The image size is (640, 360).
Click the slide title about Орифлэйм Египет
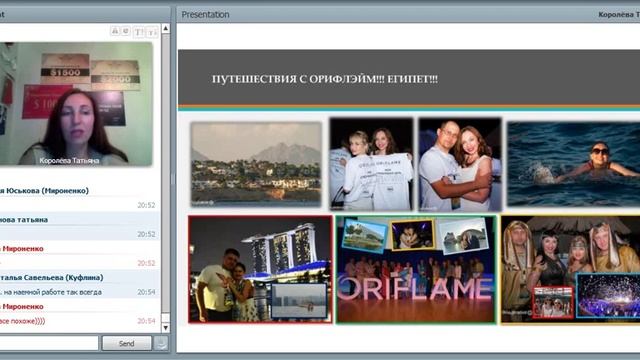pyautogui.click(x=325, y=79)
